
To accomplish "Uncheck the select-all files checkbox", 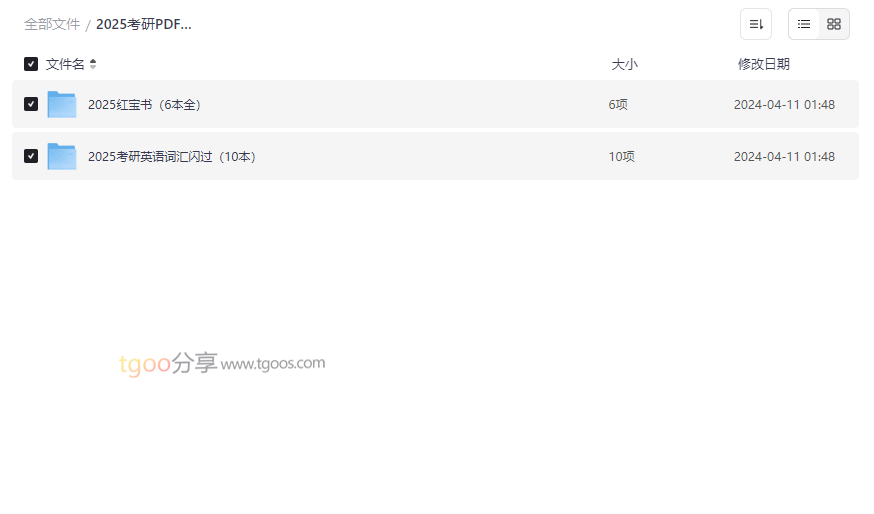I will point(31,64).
